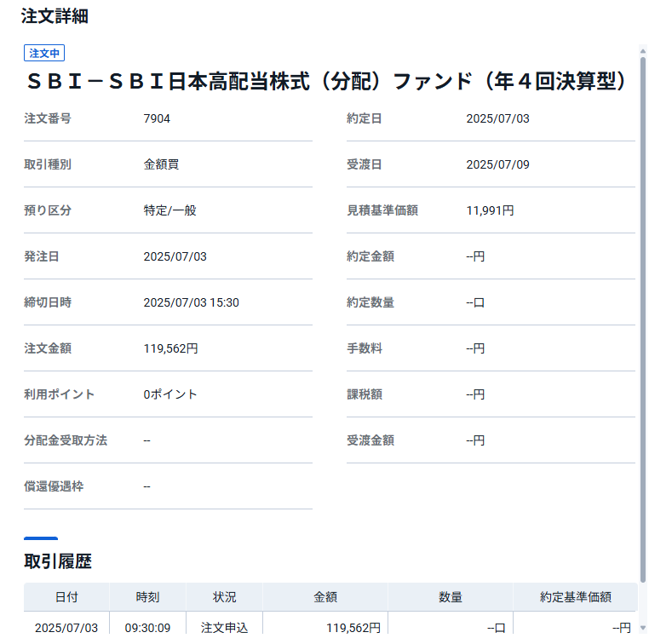Click the 時刻 column header
Screen dimensions: 649x644
(x=147, y=597)
